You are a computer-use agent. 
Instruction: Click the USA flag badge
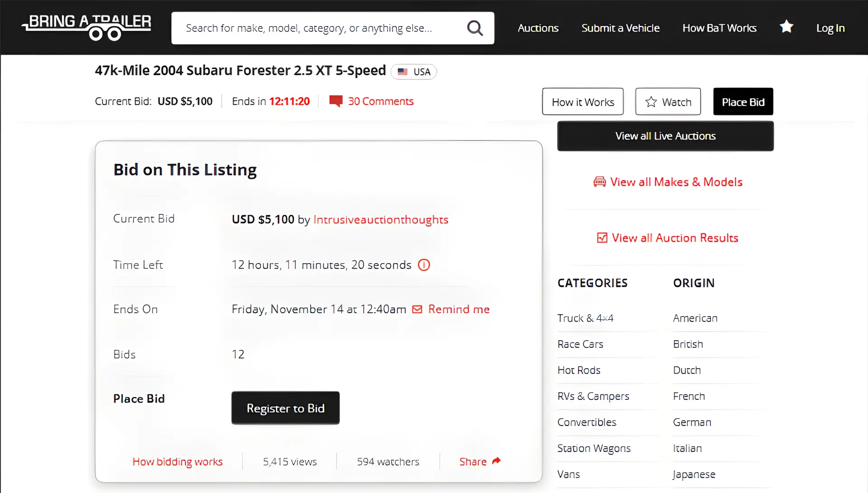click(x=414, y=72)
